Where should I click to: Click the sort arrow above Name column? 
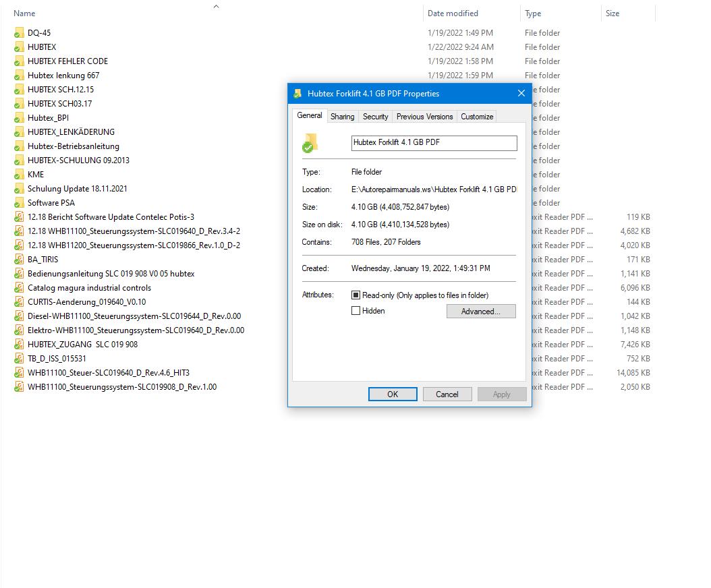pyautogui.click(x=217, y=6)
